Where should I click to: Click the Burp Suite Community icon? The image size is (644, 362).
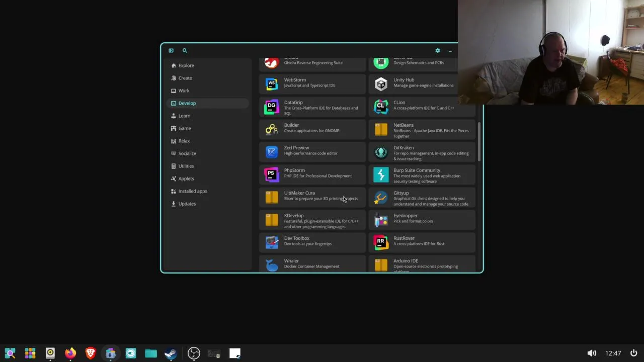point(381,174)
